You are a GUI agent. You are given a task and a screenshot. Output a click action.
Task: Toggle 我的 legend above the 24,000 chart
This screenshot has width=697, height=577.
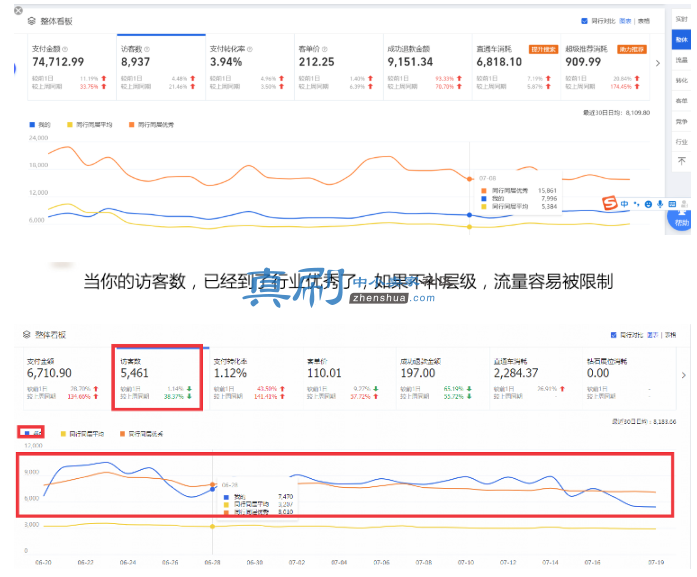[x=40, y=125]
